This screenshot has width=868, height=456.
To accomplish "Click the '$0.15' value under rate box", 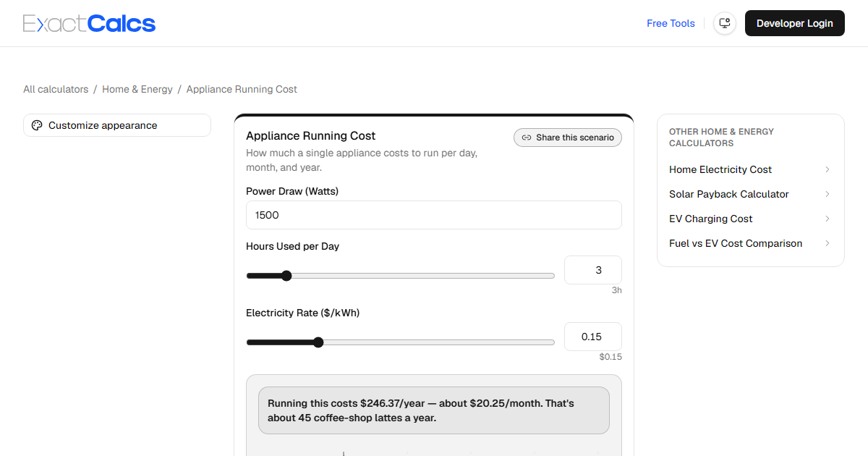I will coord(610,357).
